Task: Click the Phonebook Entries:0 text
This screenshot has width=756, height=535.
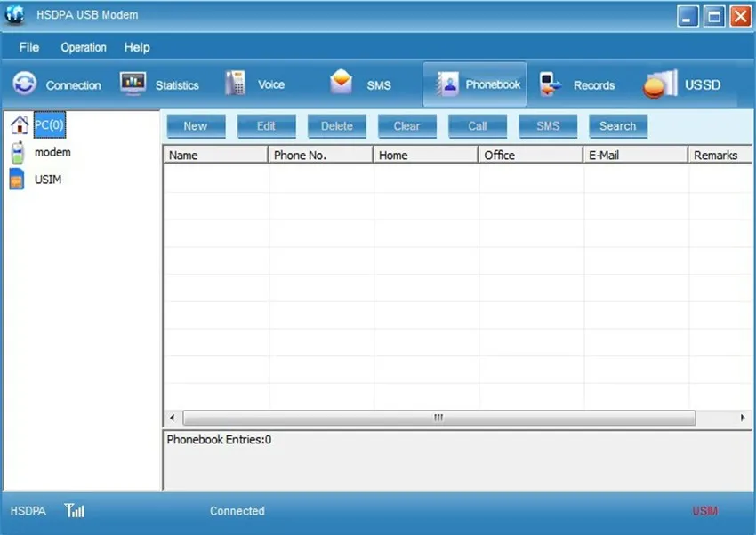Action: [219, 439]
